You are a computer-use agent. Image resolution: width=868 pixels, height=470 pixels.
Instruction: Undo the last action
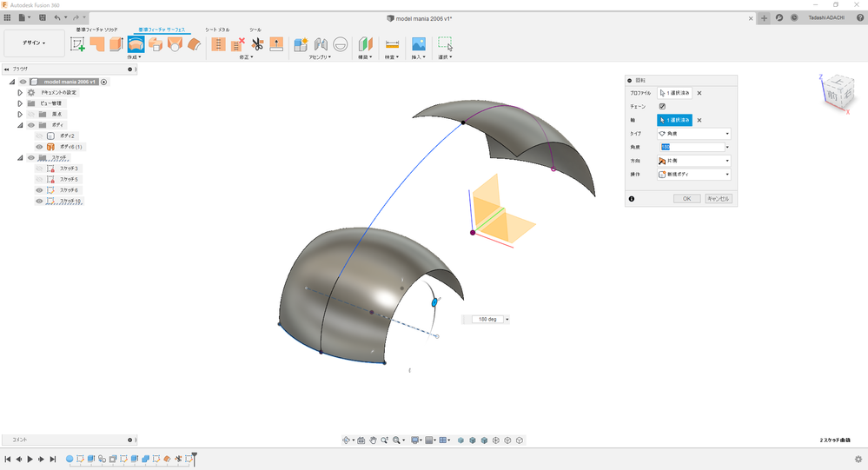click(x=57, y=17)
